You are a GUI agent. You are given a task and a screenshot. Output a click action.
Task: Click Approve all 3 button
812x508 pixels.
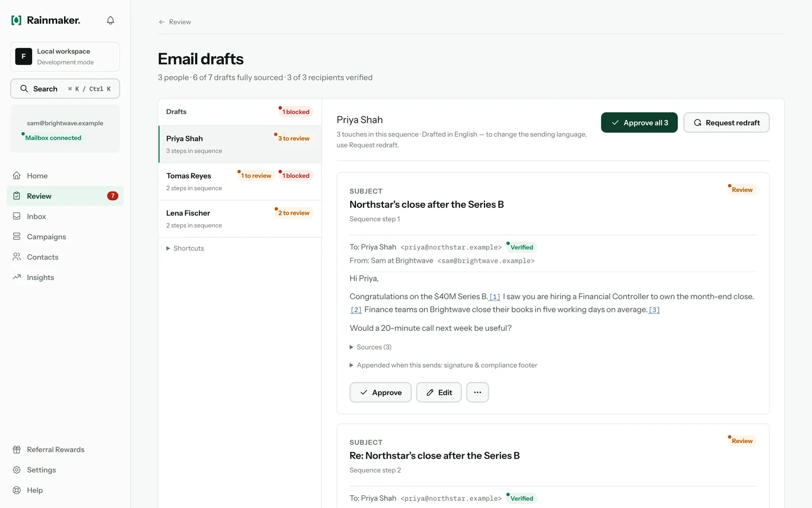tap(639, 122)
